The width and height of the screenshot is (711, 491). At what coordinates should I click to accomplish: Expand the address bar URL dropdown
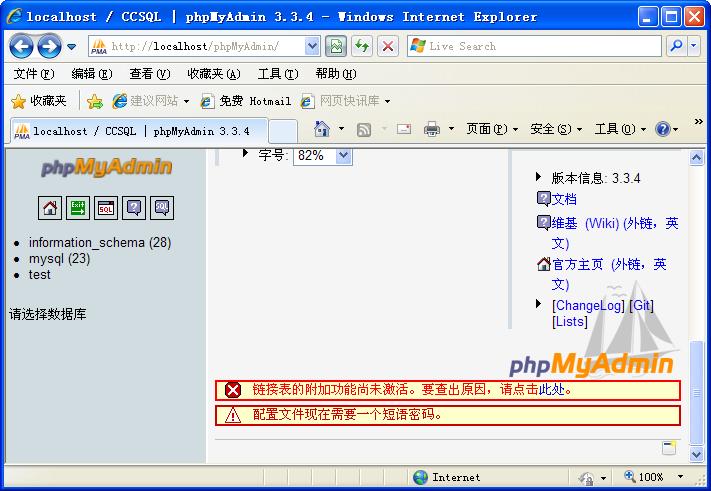[311, 46]
